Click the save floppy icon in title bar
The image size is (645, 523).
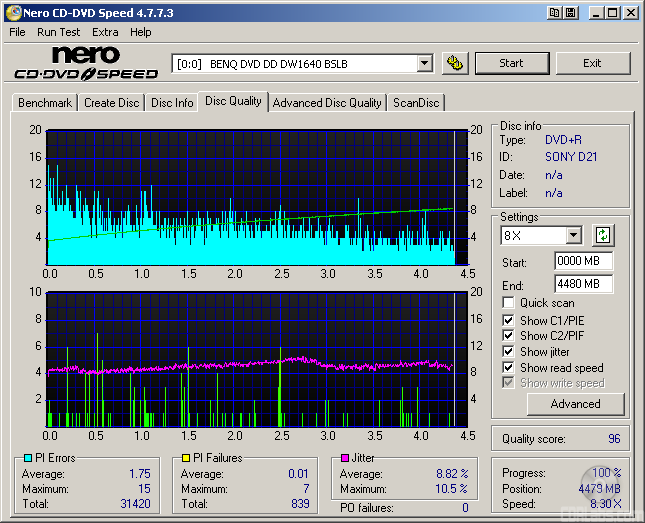pos(569,13)
